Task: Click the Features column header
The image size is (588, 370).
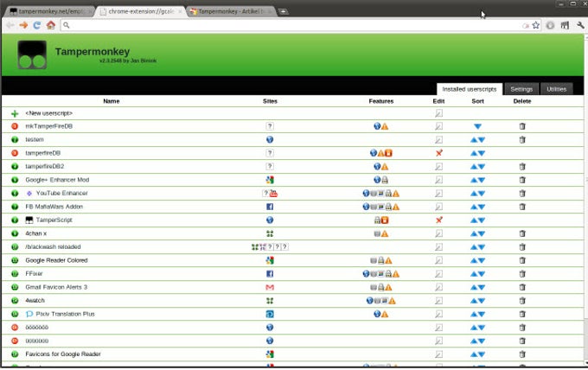Action: pyautogui.click(x=381, y=101)
